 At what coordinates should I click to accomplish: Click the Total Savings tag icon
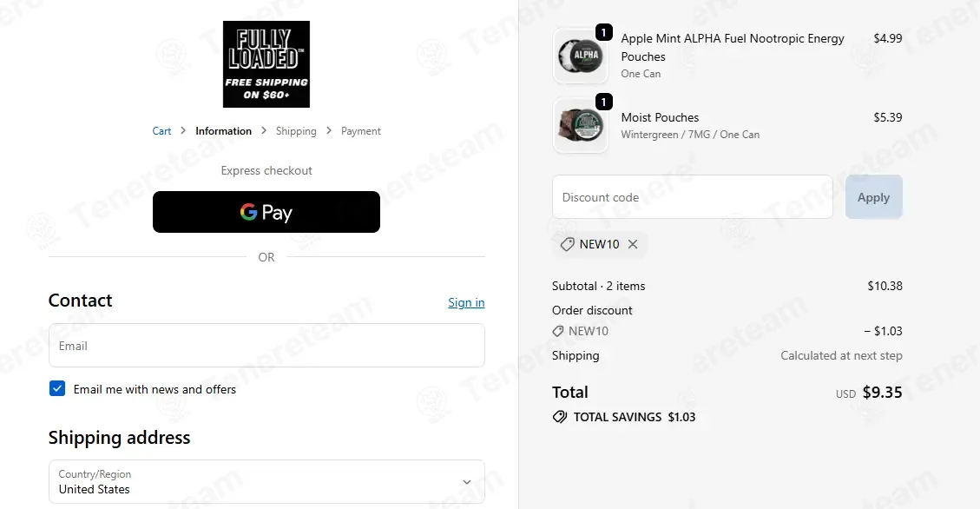[x=560, y=417]
